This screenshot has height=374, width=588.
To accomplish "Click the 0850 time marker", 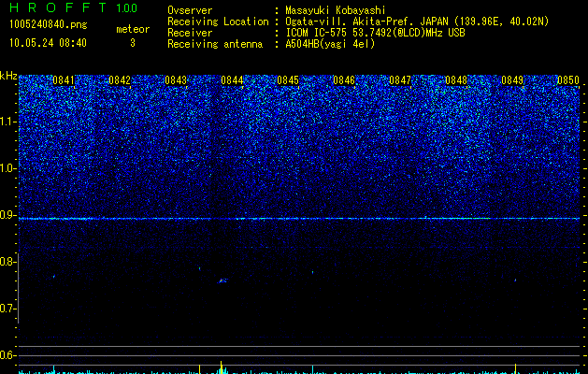I will tap(568, 80).
